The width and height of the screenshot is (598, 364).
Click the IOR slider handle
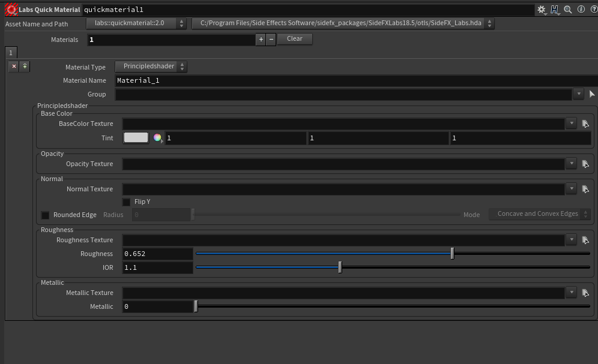pyautogui.click(x=340, y=267)
